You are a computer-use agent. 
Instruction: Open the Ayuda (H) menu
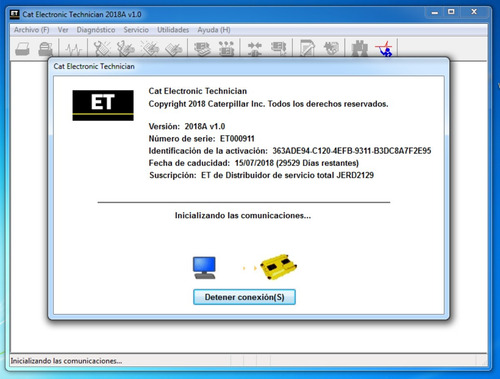[x=214, y=30]
